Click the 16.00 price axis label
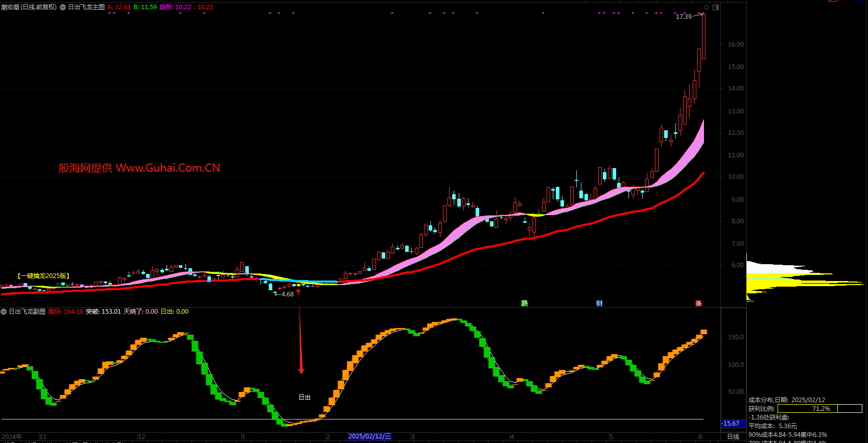This screenshot has height=443, width=868. point(736,44)
